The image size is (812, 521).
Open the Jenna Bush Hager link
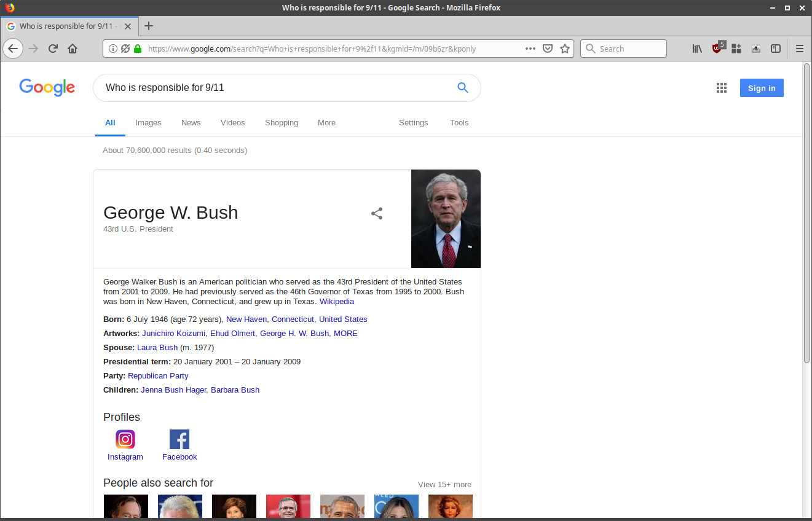tap(173, 390)
